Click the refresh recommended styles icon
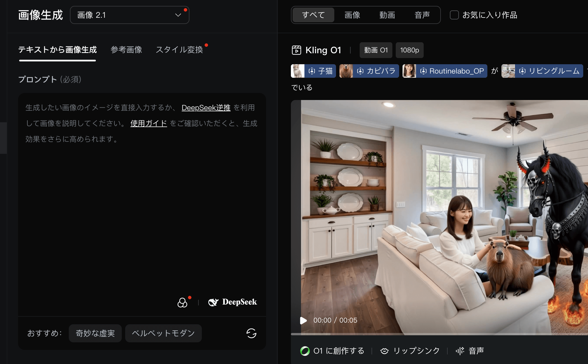588x364 pixels. (x=251, y=333)
